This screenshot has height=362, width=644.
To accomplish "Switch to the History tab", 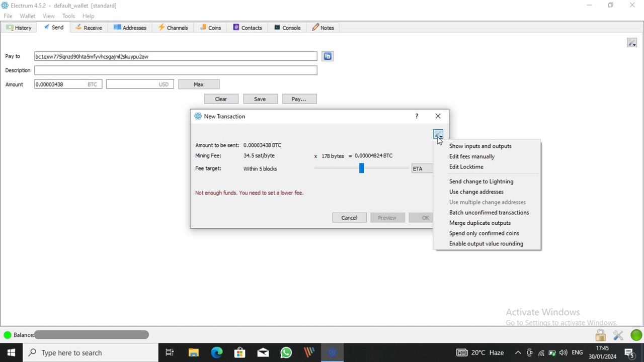I will click(19, 28).
